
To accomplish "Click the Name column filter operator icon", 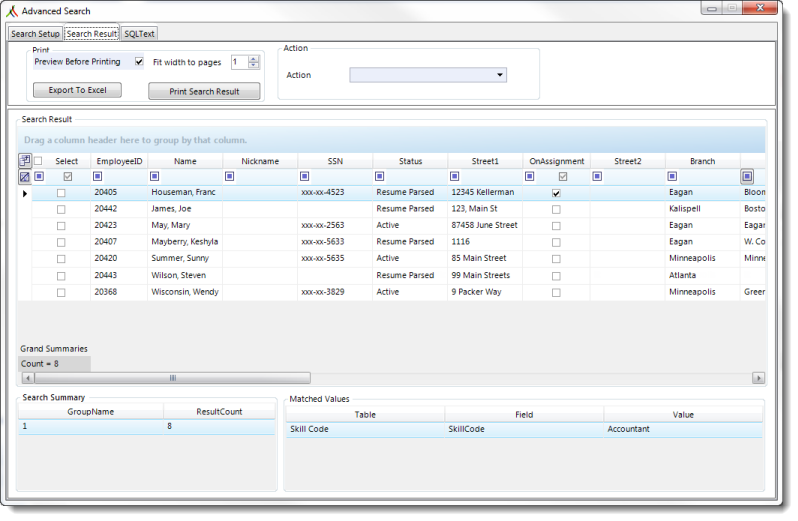I will pos(155,177).
